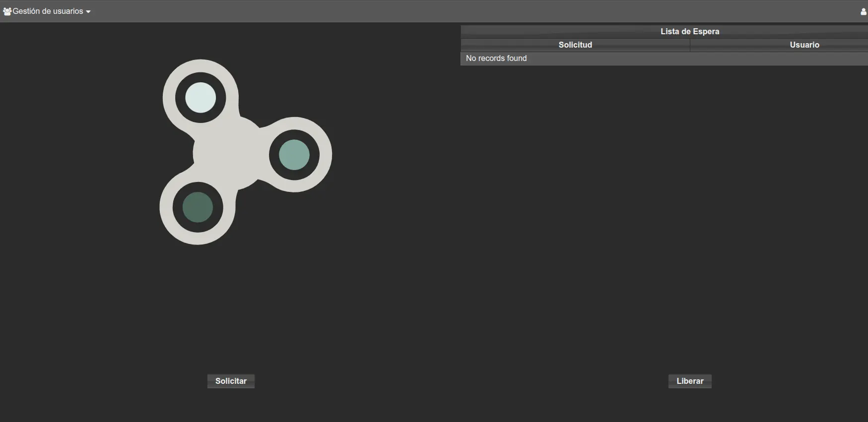
Task: Click the teal circle on the spinner
Action: click(294, 155)
